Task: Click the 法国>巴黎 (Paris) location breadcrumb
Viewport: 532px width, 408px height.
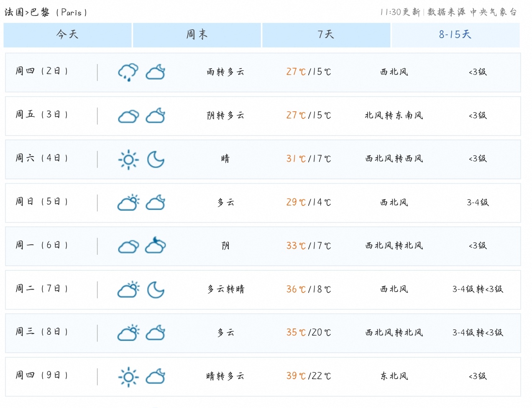Action: tap(46, 12)
